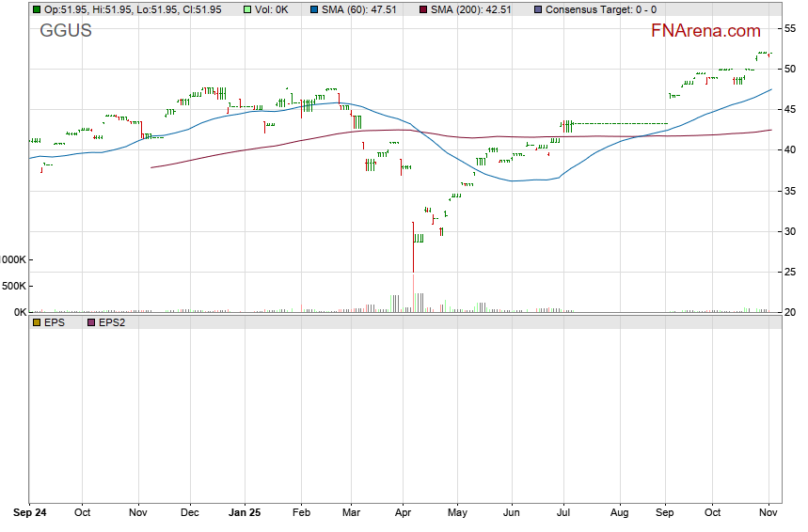
Task: Click the blue SMA (60) legend square
Action: coord(314,9)
